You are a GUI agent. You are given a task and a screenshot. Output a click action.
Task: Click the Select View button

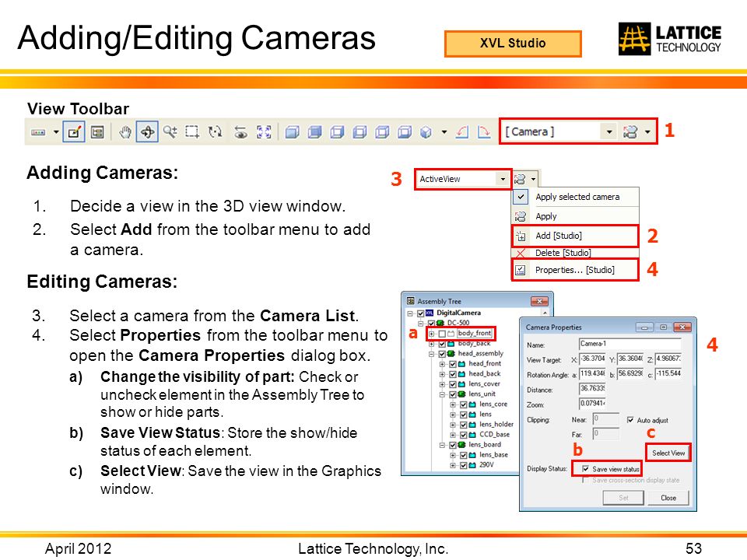[668, 453]
